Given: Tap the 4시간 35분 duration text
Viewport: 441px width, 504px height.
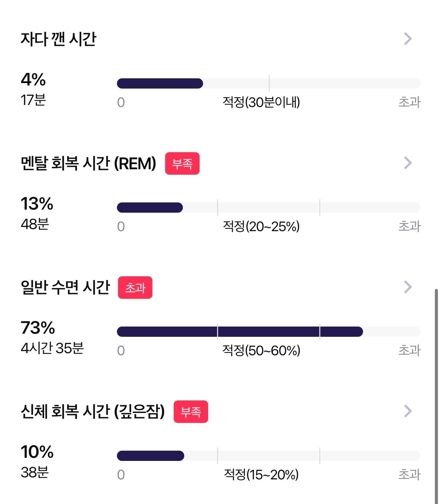Looking at the screenshot, I should [52, 348].
